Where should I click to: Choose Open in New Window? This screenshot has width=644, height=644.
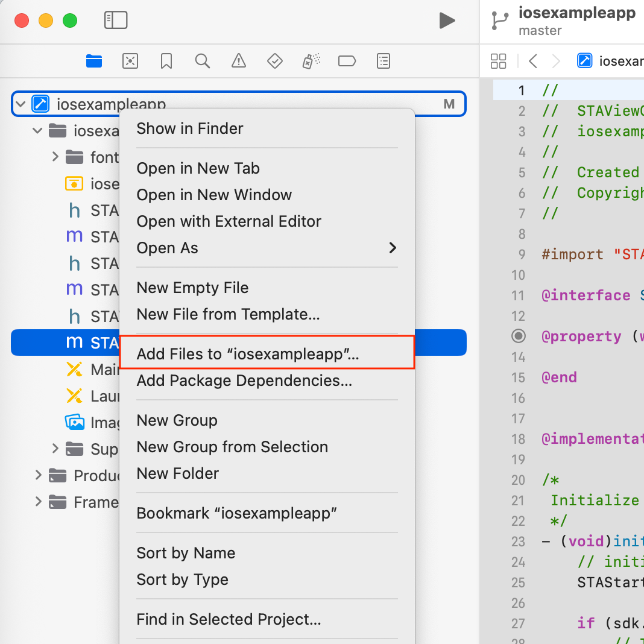pyautogui.click(x=267, y=195)
